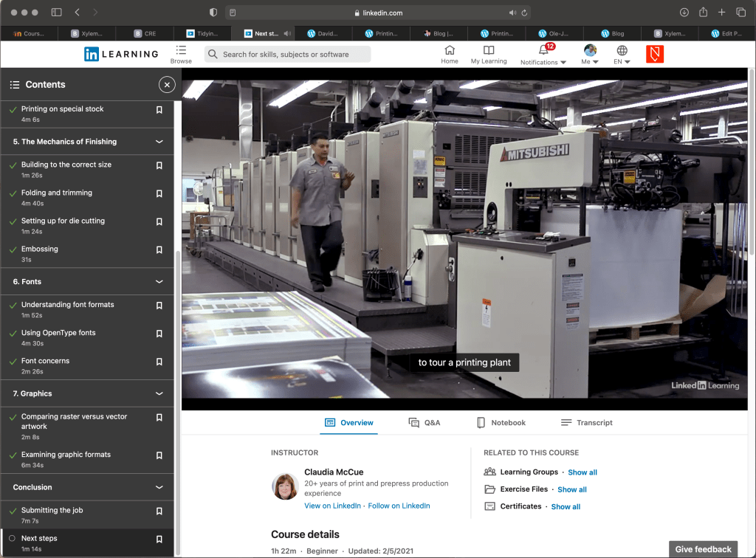
Task: Collapse "5. The Mechanics of Finishing" section
Action: [x=159, y=142]
